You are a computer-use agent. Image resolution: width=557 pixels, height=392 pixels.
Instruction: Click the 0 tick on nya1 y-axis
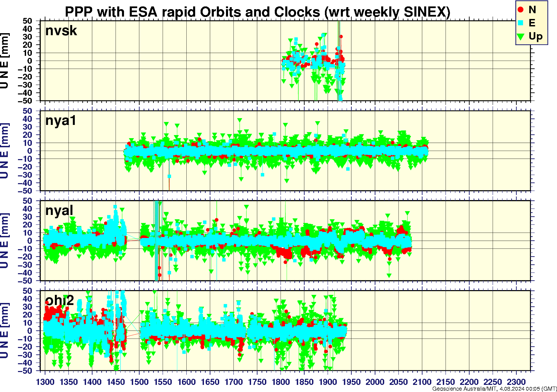tap(30, 151)
